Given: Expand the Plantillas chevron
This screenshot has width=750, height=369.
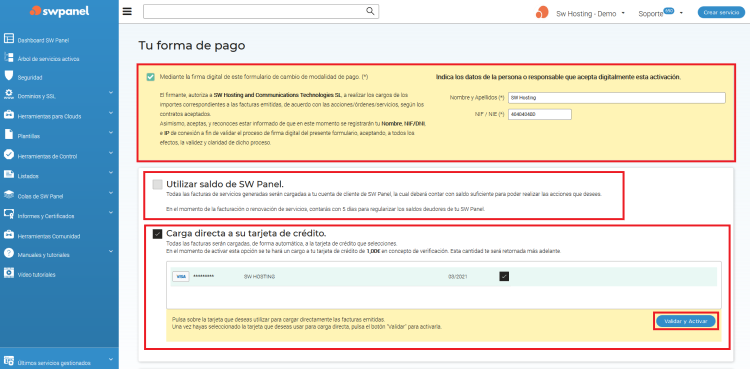Looking at the screenshot, I should coord(110,133).
